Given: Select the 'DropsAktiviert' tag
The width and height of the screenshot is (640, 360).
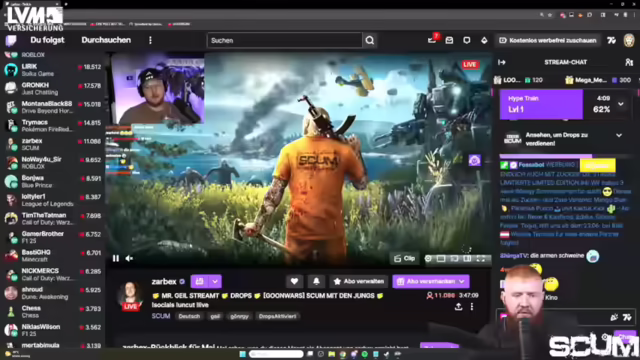Looking at the screenshot, I should [278, 316].
